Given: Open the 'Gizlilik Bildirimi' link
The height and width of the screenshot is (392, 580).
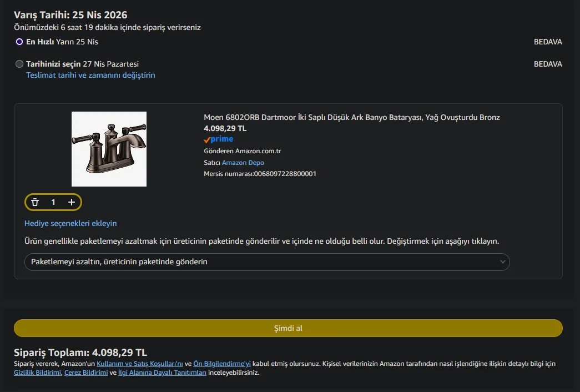Looking at the screenshot, I should (37, 373).
